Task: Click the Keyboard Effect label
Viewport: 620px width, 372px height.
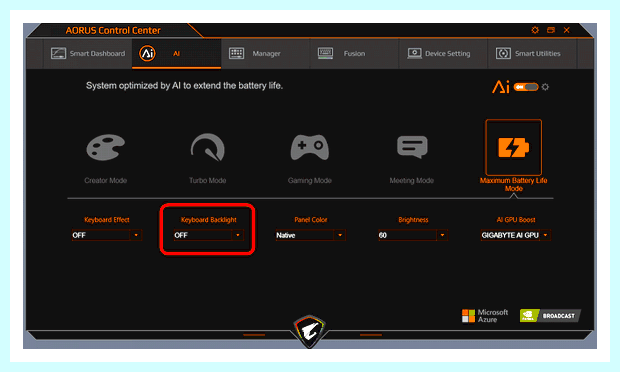Action: click(x=107, y=220)
